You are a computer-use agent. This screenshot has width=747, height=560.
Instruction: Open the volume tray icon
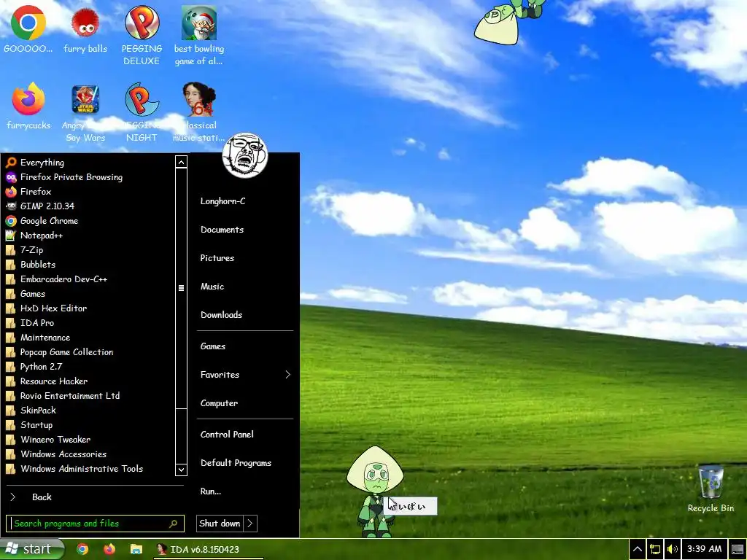coord(672,550)
